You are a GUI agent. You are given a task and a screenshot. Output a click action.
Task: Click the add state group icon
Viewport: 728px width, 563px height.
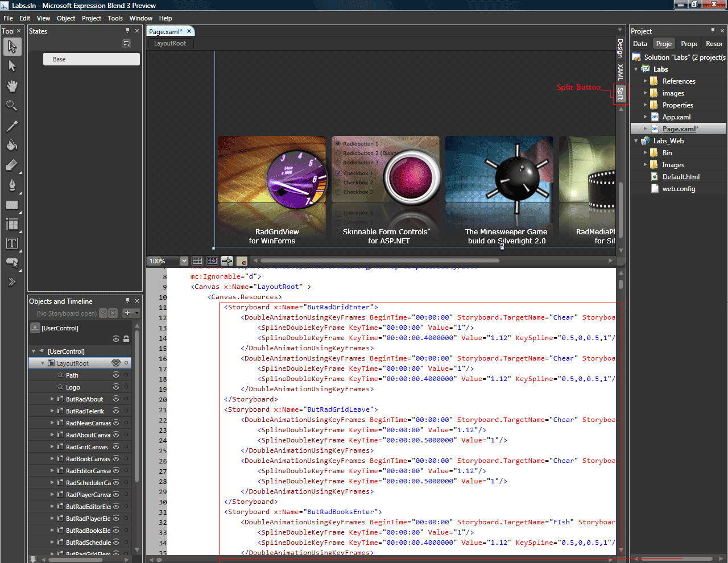pyautogui.click(x=126, y=44)
